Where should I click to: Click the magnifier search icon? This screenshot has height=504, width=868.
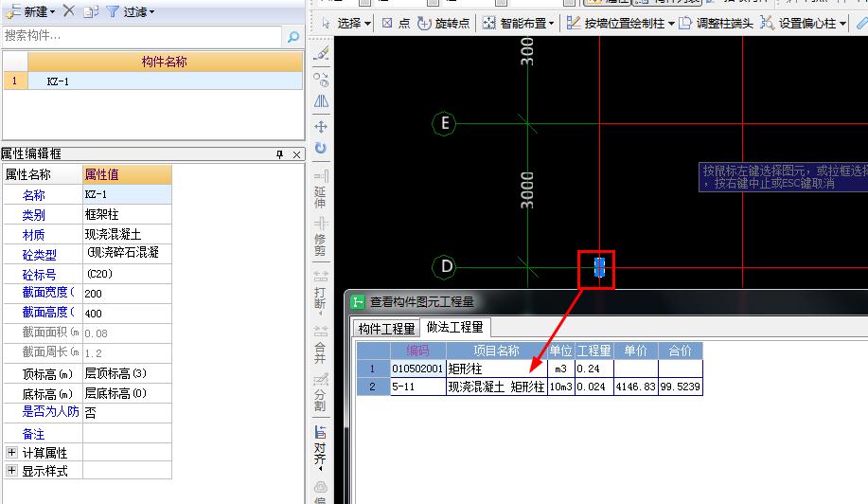click(292, 37)
